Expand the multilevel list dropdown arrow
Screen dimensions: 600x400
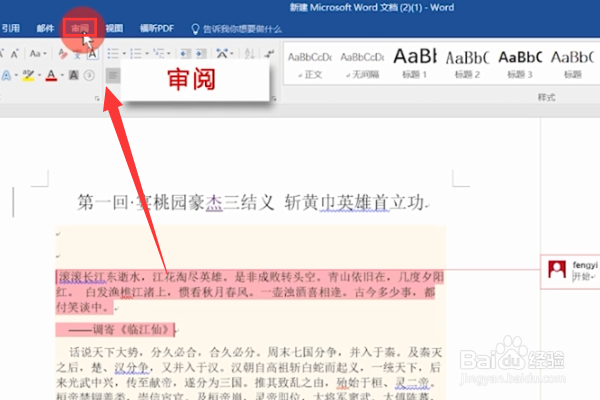point(168,54)
